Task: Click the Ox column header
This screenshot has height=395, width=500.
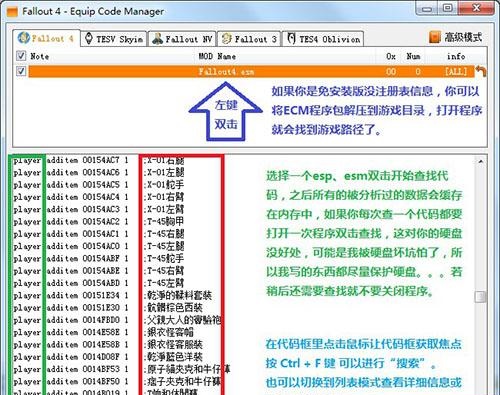Action: [x=391, y=56]
